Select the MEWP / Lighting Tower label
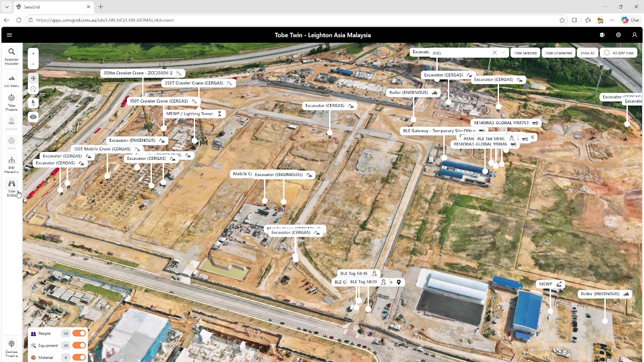The image size is (644, 362). coord(194,114)
